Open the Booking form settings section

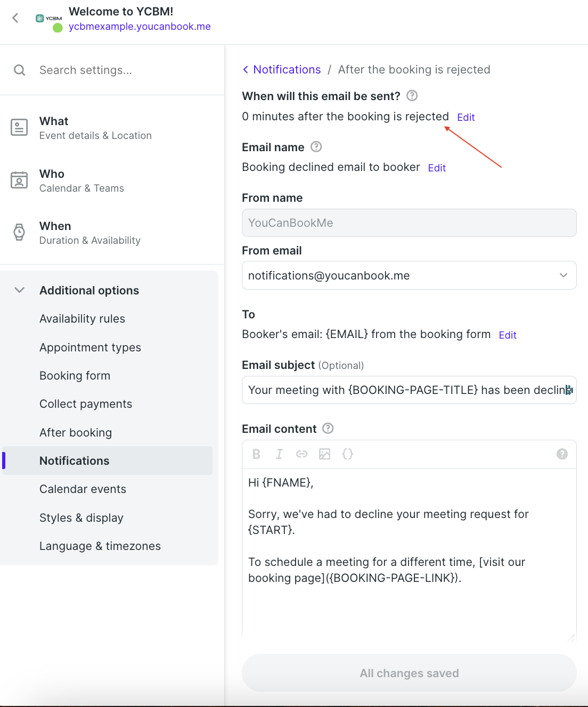pyautogui.click(x=75, y=375)
